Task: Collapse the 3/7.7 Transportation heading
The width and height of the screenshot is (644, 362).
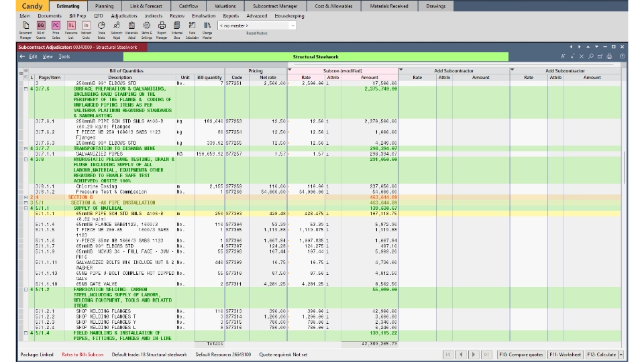Action: [x=25, y=149]
